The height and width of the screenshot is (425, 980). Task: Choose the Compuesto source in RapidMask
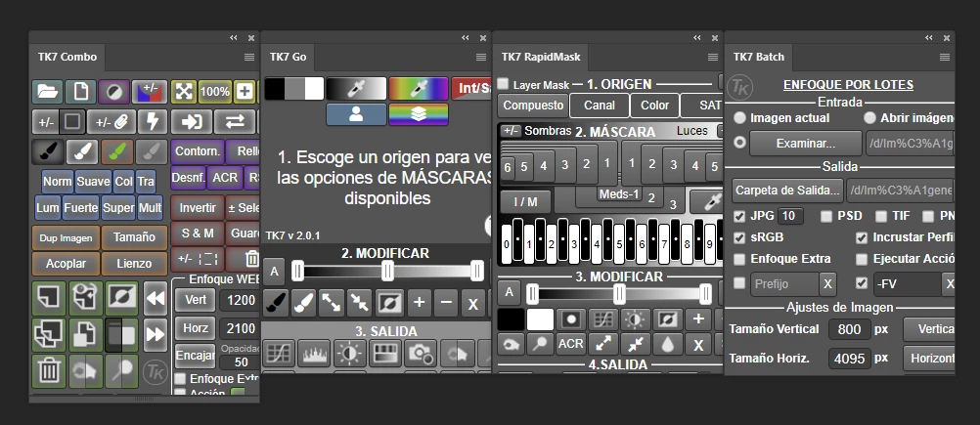point(533,106)
